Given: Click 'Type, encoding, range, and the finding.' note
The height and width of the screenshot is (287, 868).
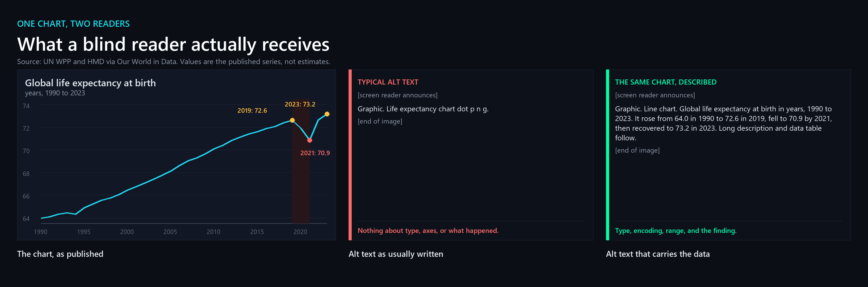Looking at the screenshot, I should (675, 231).
